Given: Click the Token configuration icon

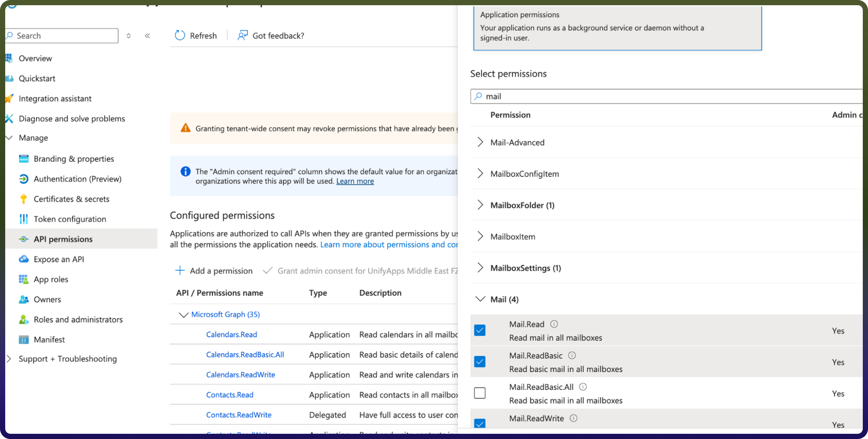Looking at the screenshot, I should pyautogui.click(x=24, y=219).
